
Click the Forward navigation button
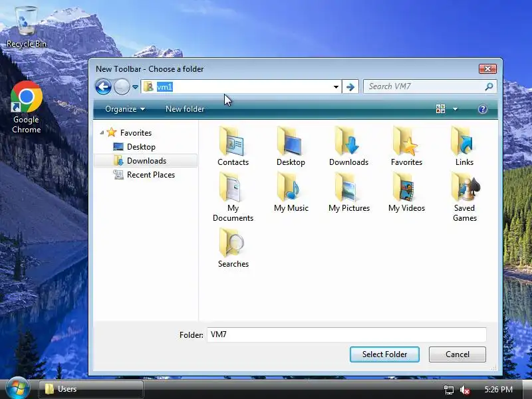pos(122,87)
